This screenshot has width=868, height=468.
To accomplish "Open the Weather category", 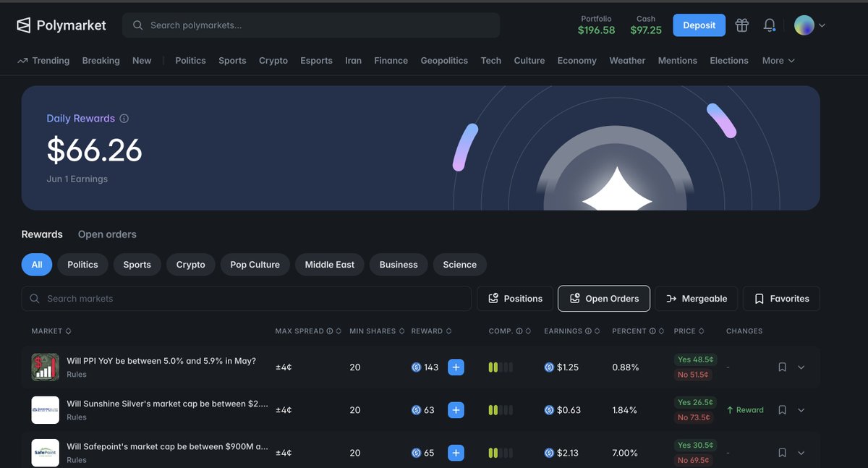I will 627,61.
